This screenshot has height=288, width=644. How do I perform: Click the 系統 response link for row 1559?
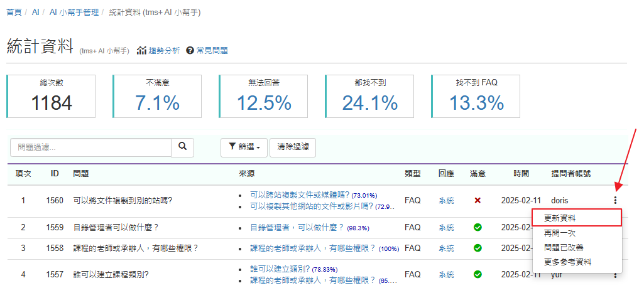tap(446, 228)
